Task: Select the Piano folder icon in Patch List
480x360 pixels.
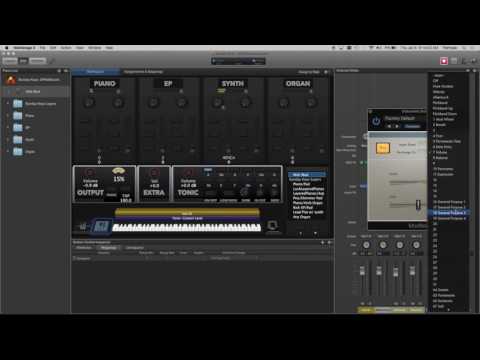Action: coord(18,116)
